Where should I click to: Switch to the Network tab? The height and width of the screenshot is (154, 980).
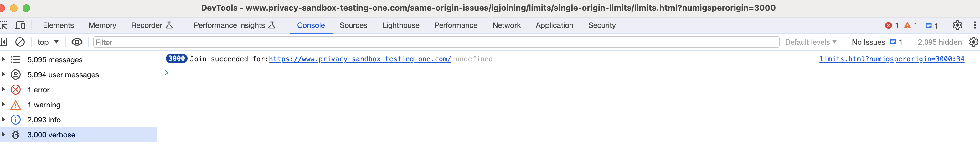pyautogui.click(x=506, y=25)
